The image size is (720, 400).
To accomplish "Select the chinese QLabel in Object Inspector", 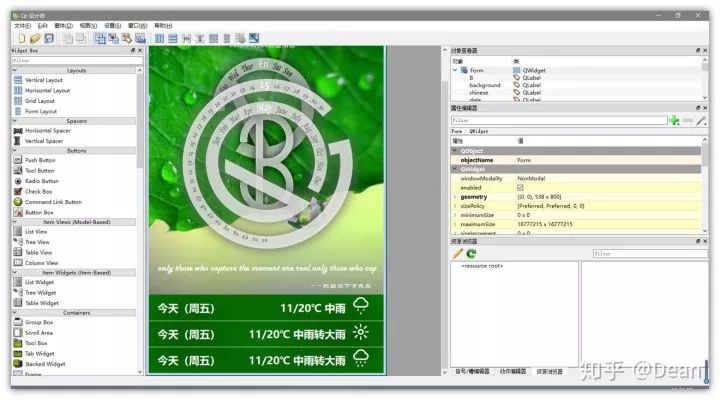I will 478,92.
